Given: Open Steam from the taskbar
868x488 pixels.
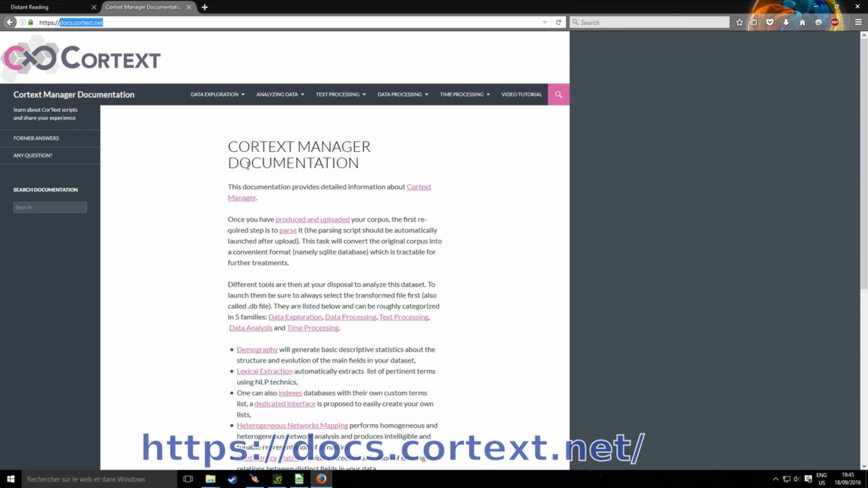Looking at the screenshot, I should (x=233, y=479).
